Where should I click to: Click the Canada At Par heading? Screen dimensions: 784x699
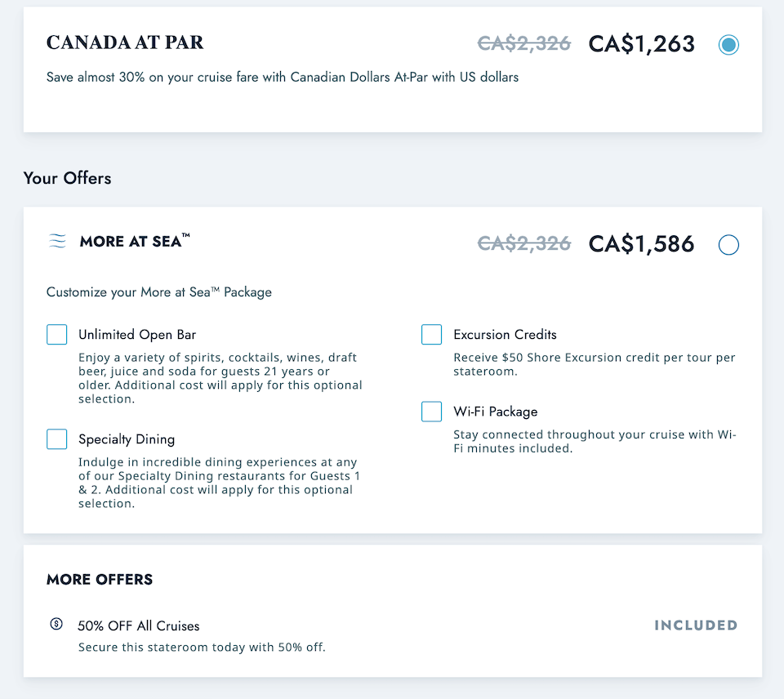tap(125, 42)
